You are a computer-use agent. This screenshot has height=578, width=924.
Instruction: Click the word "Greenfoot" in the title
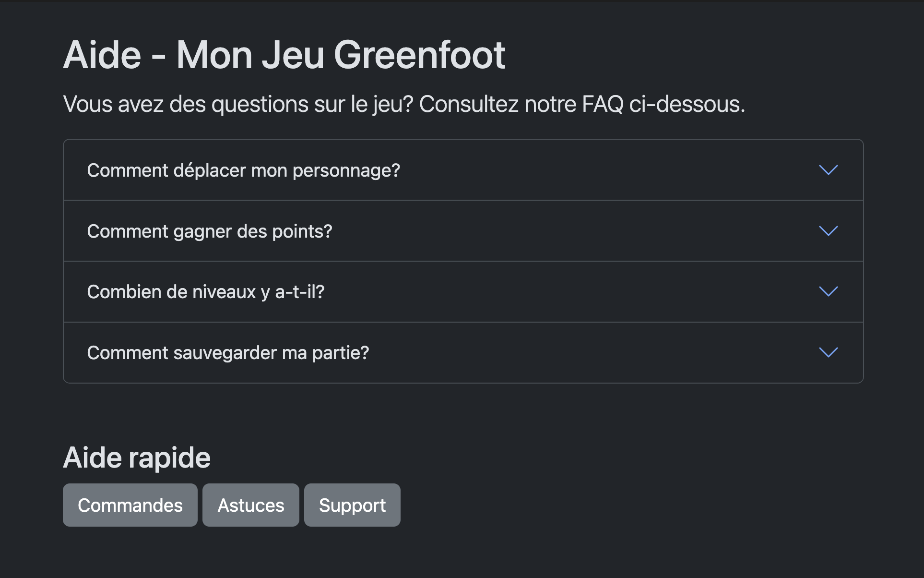click(419, 55)
